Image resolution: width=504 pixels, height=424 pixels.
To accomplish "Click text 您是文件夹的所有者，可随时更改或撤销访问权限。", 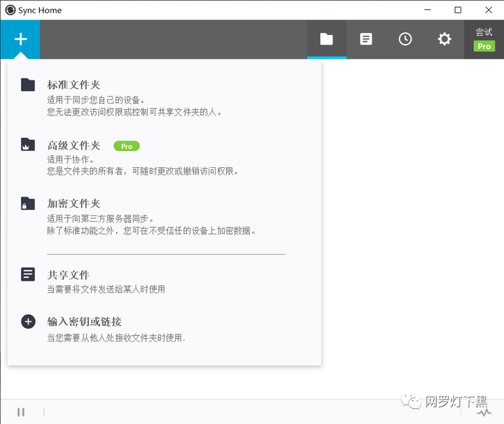I will [142, 171].
